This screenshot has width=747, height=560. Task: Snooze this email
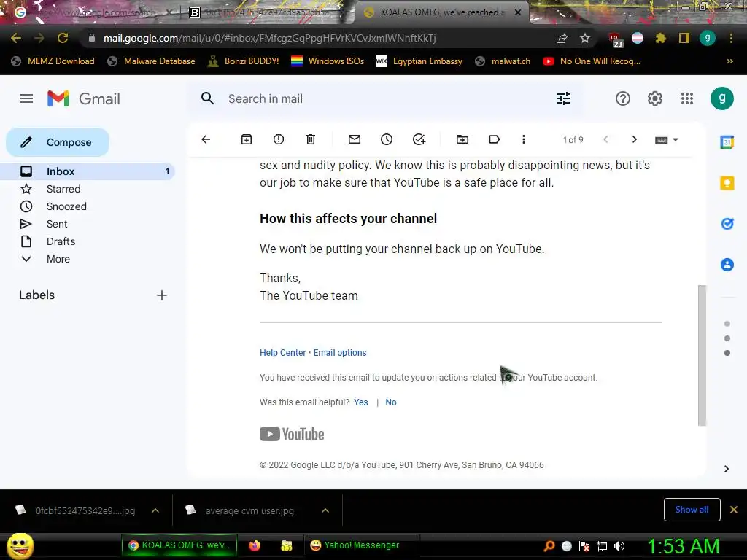click(387, 139)
